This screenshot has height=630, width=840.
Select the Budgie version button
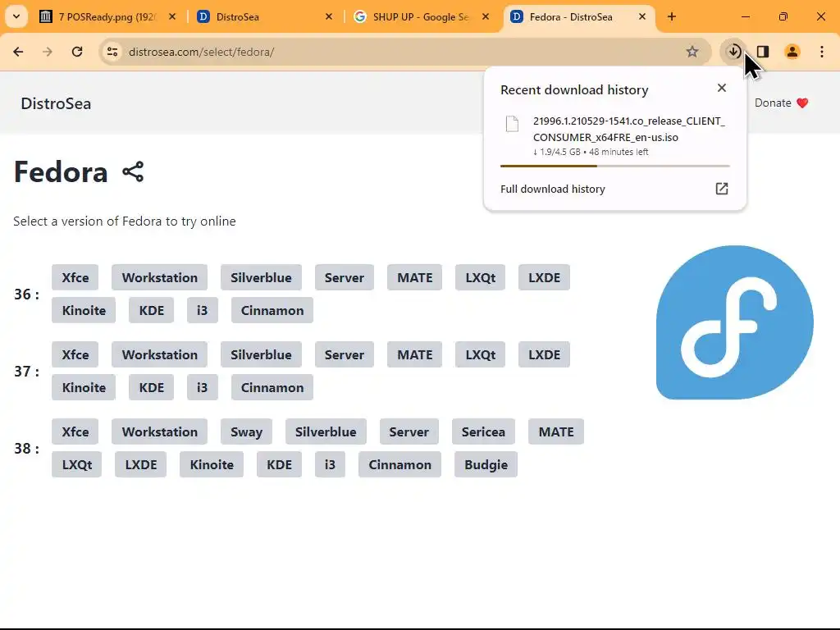point(486,464)
